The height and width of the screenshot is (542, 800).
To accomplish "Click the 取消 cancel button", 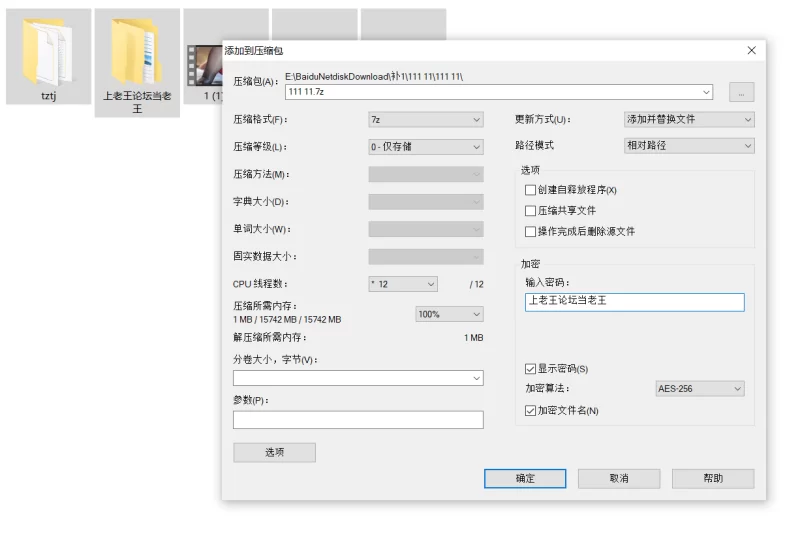I will click(619, 479).
